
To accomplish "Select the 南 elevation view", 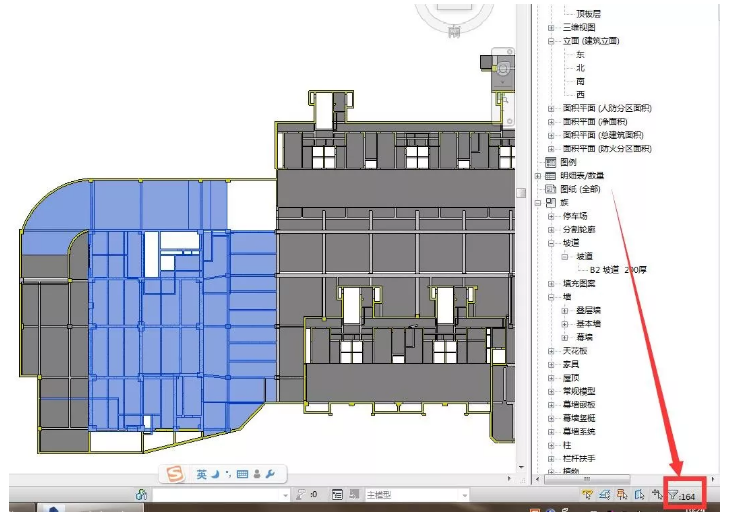I will tap(581, 82).
